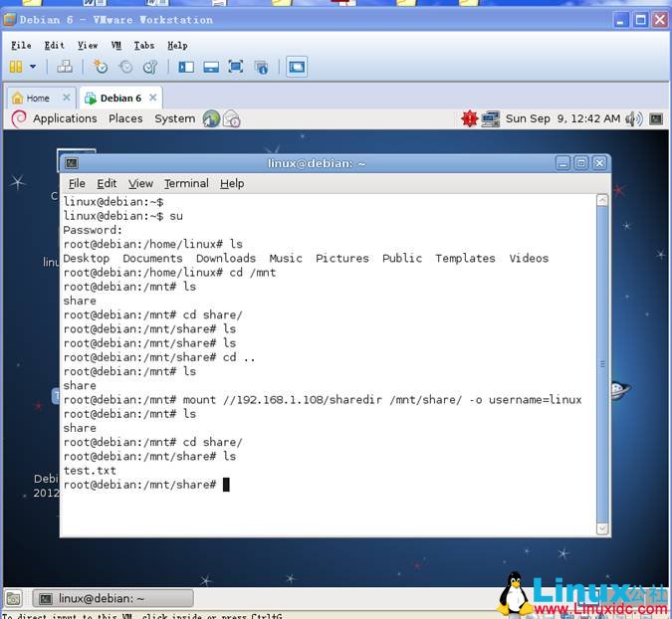Click the test.txt output line
The width and height of the screenshot is (672, 619).
coord(90,471)
